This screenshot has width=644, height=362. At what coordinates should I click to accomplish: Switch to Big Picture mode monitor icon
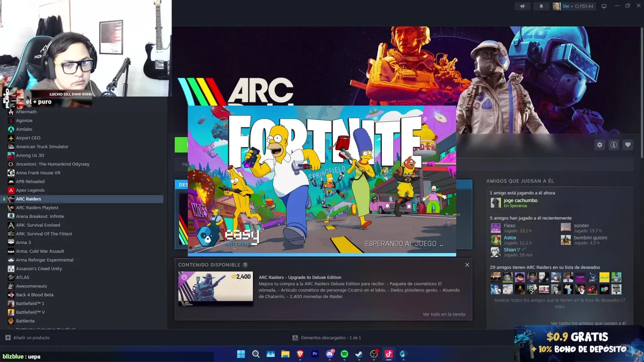tap(604, 6)
